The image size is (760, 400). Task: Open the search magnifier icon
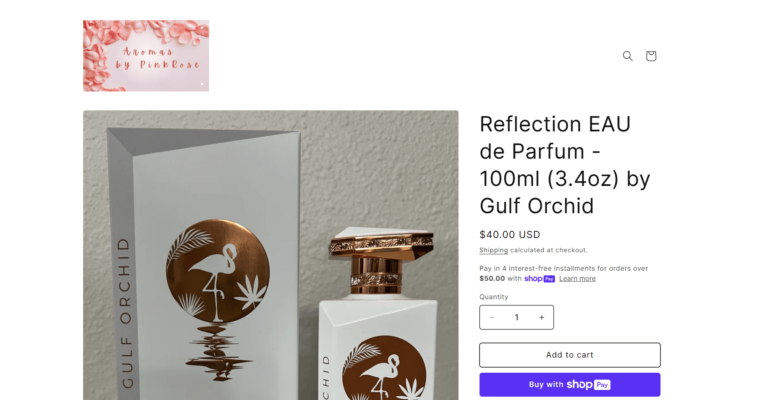point(628,56)
